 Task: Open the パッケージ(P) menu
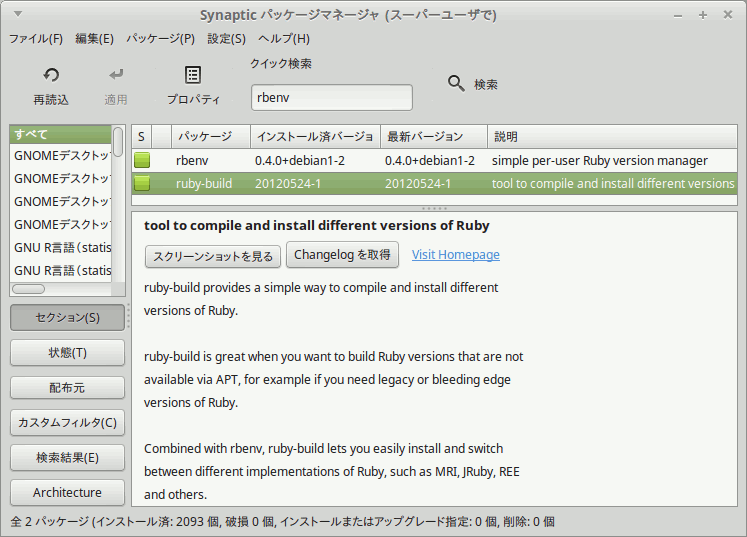161,39
